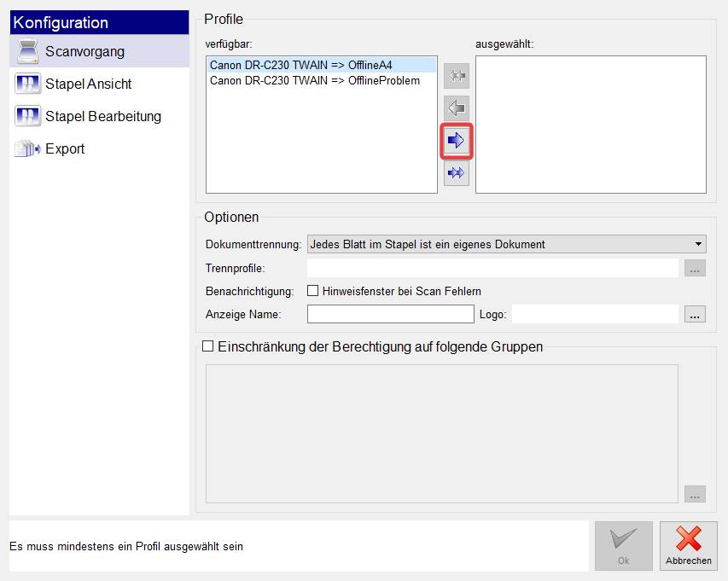Click the red X Abbrechen button
Screen dimensions: 728x581
(x=689, y=546)
